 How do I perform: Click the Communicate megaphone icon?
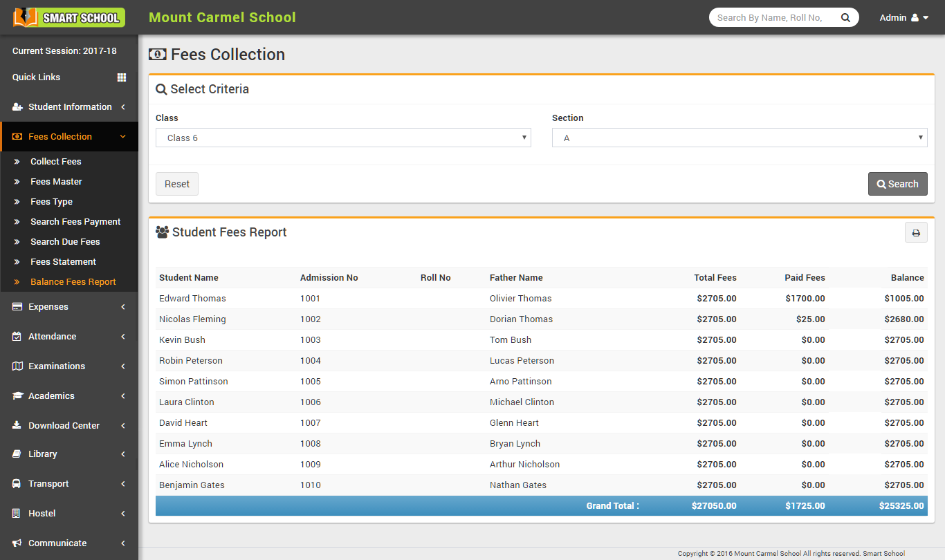tap(16, 543)
